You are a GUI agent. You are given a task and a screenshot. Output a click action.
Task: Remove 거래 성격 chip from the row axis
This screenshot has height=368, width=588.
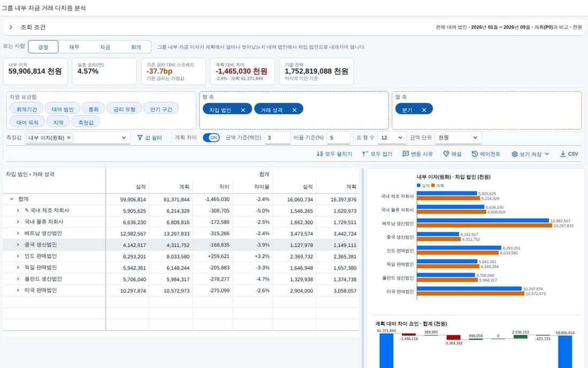[295, 110]
